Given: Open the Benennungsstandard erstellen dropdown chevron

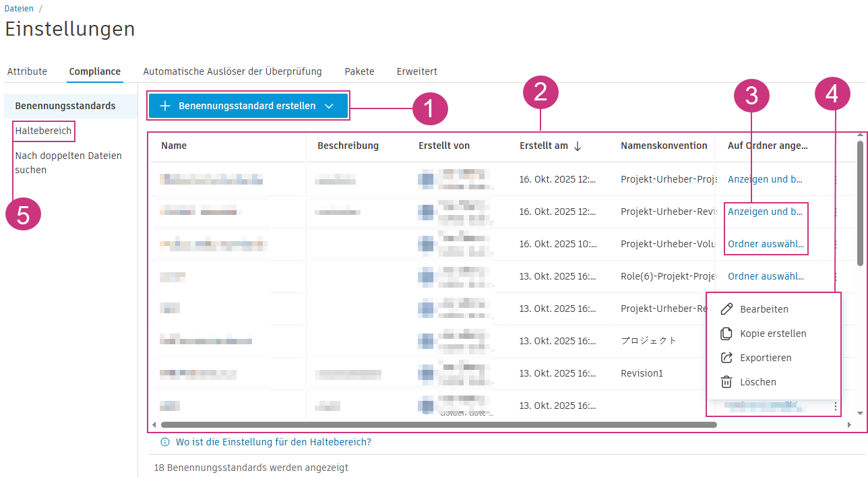Looking at the screenshot, I should pyautogui.click(x=329, y=106).
